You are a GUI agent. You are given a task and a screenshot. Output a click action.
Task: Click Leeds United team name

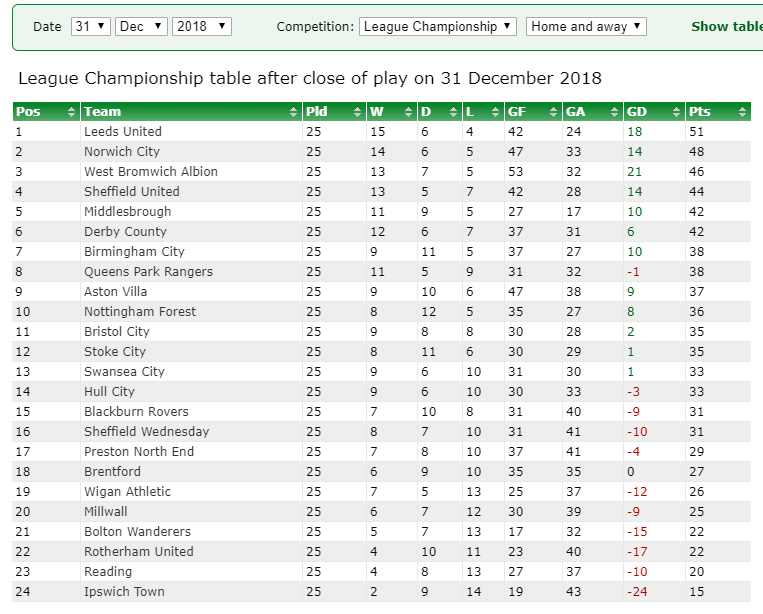pyautogui.click(x=123, y=131)
